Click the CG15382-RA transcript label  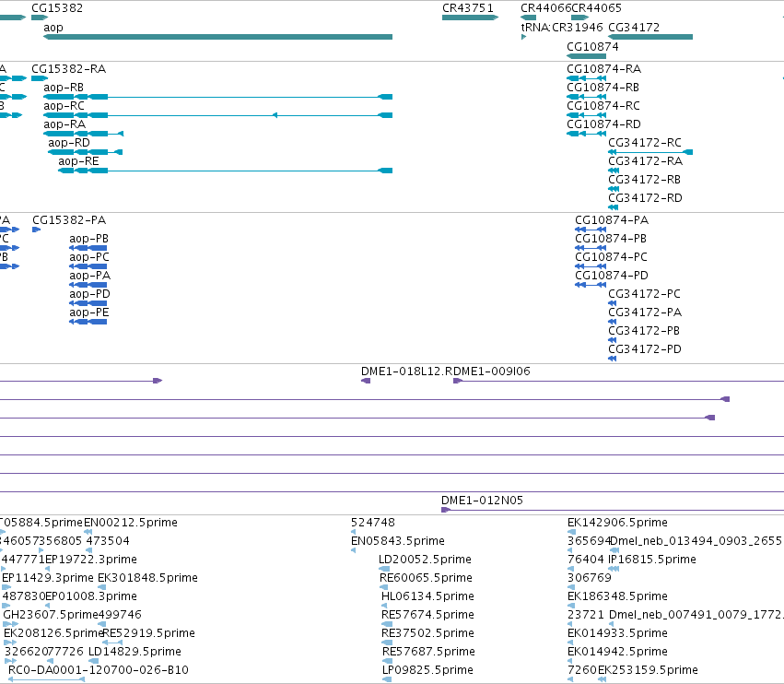point(68,68)
